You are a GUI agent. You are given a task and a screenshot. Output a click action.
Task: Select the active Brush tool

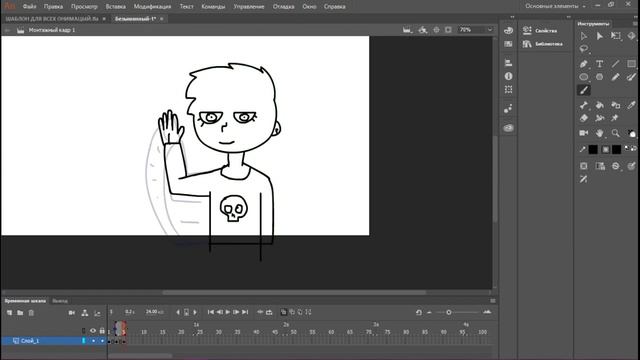pos(584,90)
